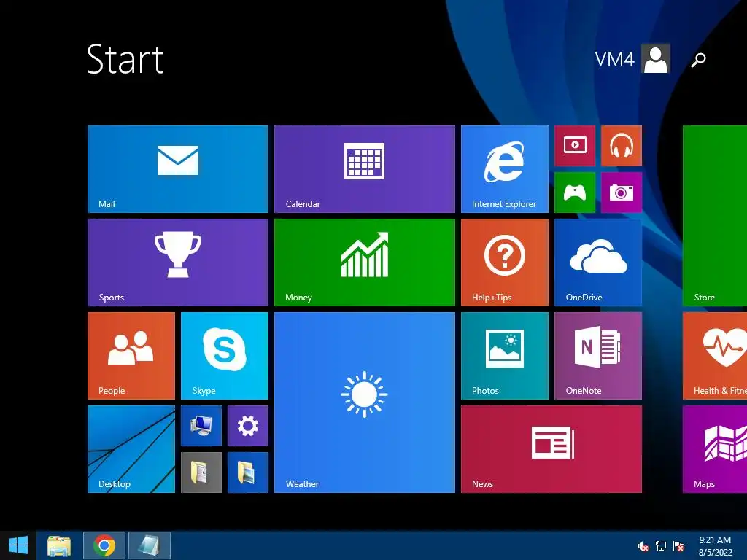747x560 pixels.
Task: Open the Maps tile
Action: (715, 449)
